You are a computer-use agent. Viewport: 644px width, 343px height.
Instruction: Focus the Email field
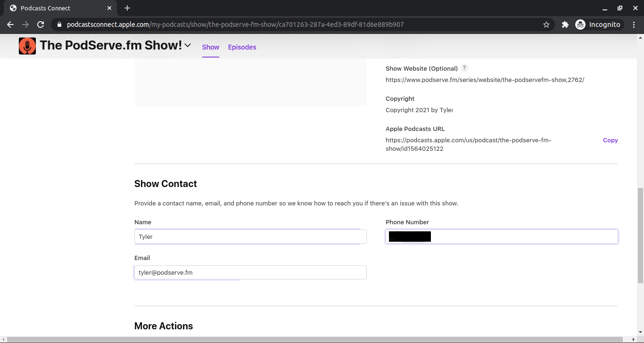(x=250, y=272)
